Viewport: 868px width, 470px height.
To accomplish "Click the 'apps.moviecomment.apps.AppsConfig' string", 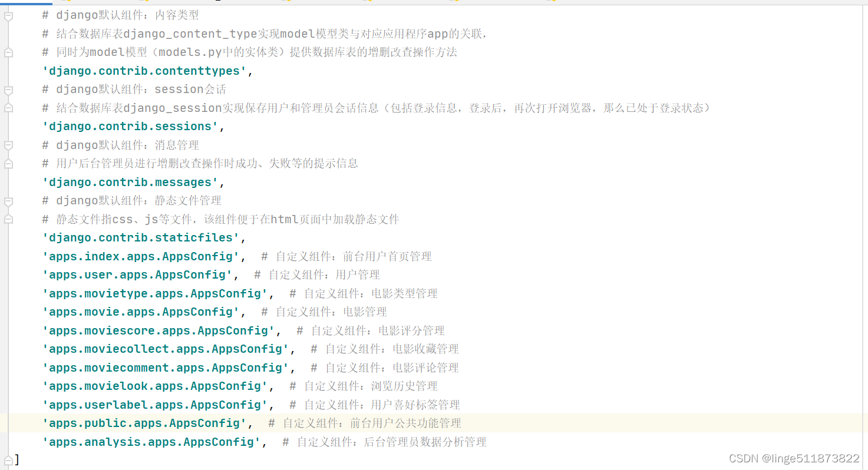I will [166, 368].
